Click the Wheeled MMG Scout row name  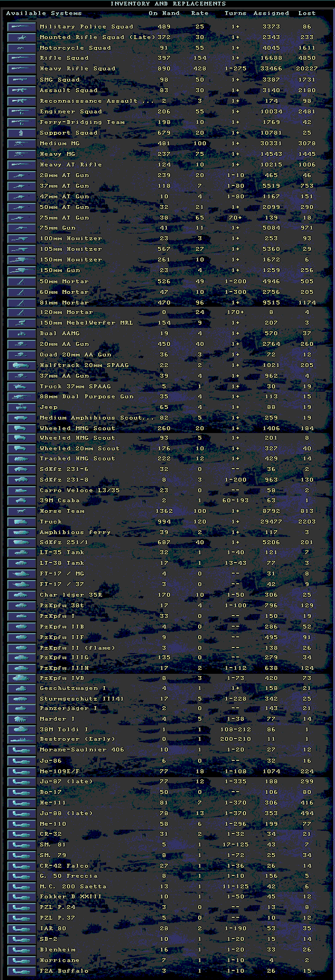[x=78, y=428]
